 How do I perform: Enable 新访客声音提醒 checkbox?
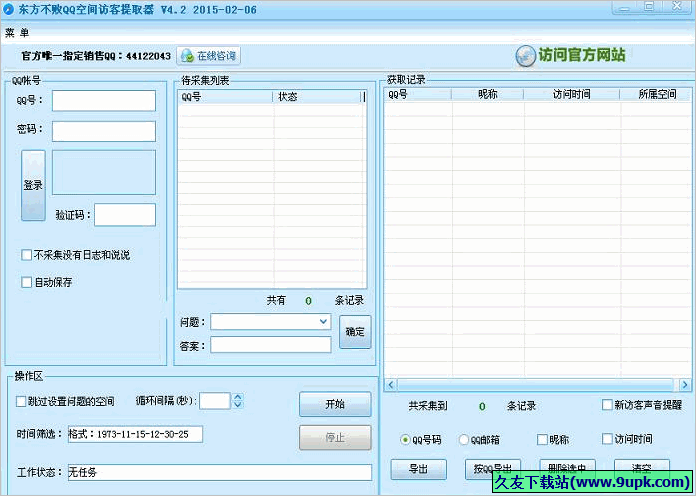pos(607,405)
